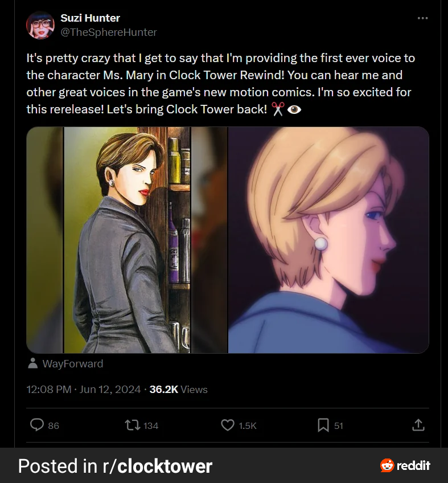Open the left Ms. Mary artwork image
This screenshot has width=448, height=483.
pos(127,240)
